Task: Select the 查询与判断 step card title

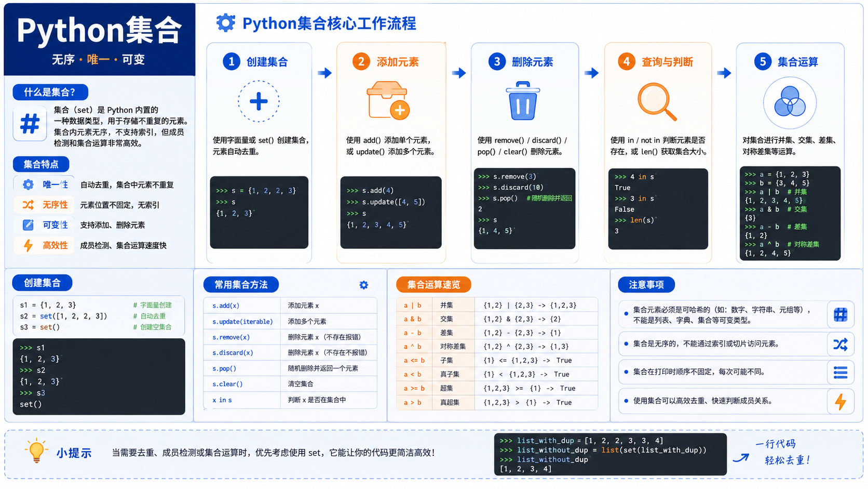Action: click(667, 62)
